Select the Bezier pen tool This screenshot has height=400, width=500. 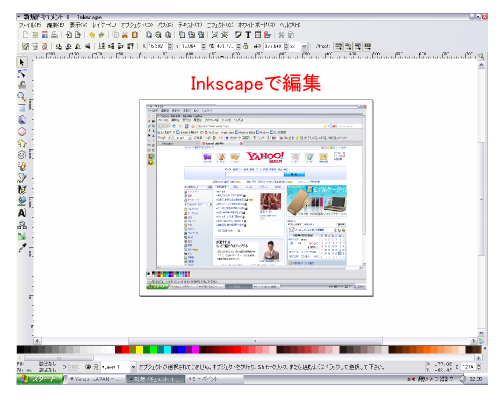[x=22, y=178]
